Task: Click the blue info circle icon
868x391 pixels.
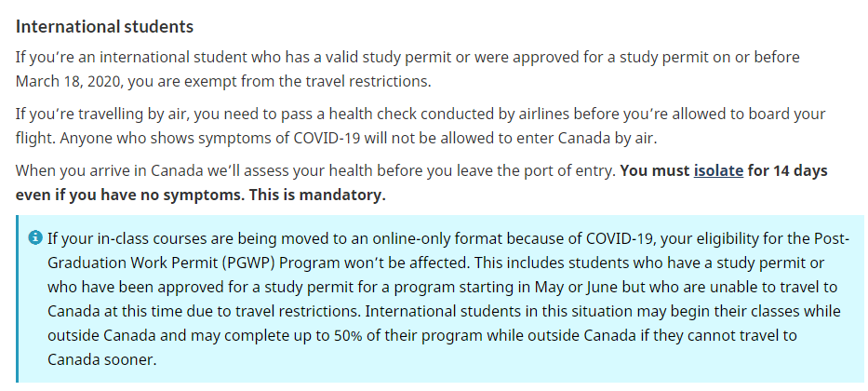Action: coord(34,237)
